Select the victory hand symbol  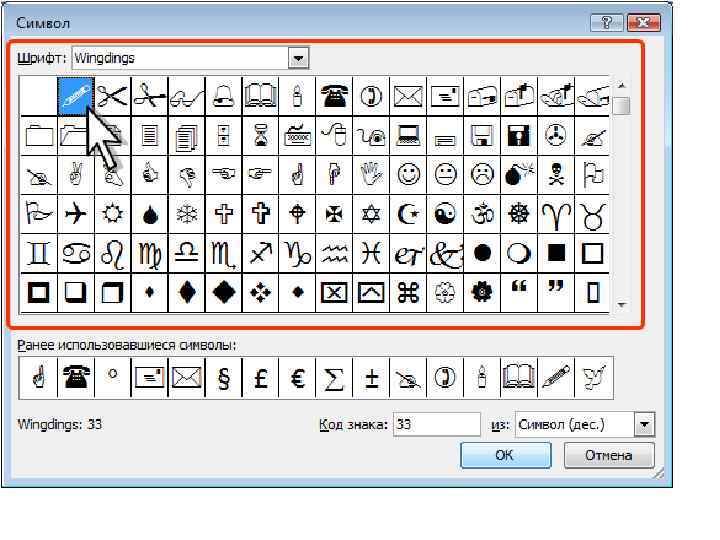coord(76,175)
